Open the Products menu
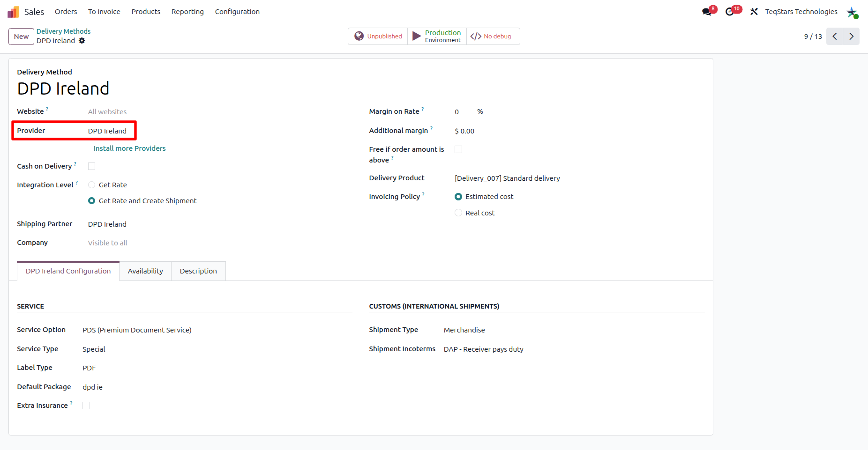 146,12
